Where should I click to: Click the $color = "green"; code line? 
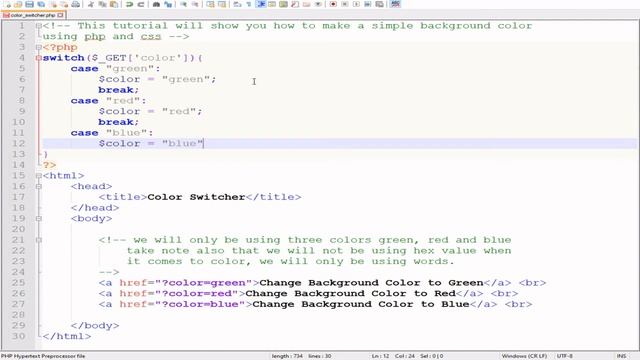point(157,79)
